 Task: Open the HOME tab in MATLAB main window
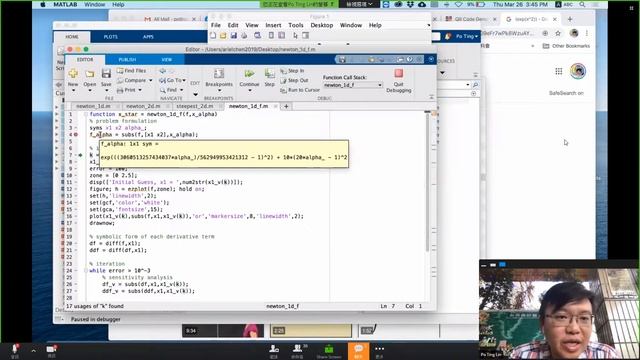click(72, 37)
